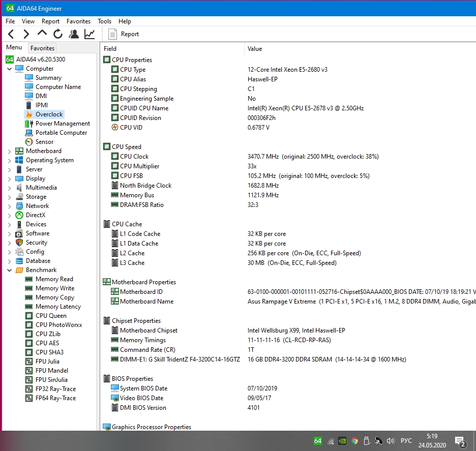Open Power Management battery icon item
The width and height of the screenshot is (476, 451).
[29, 124]
